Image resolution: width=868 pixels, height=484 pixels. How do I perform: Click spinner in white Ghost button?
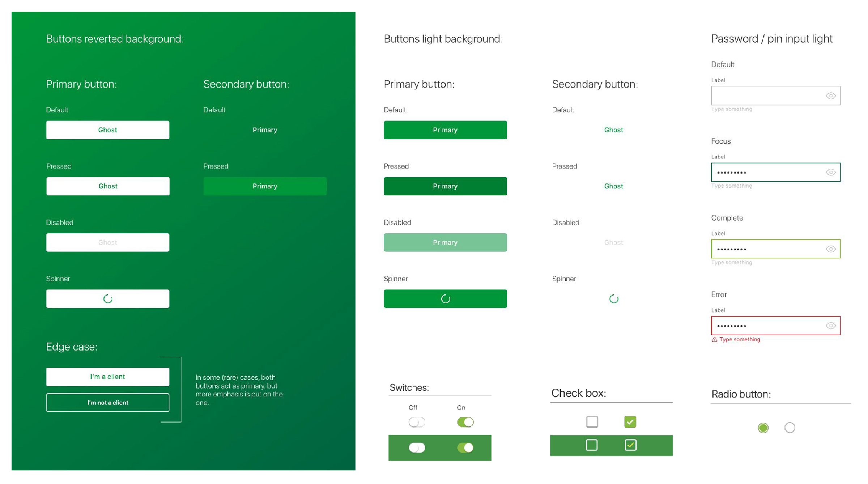click(108, 299)
